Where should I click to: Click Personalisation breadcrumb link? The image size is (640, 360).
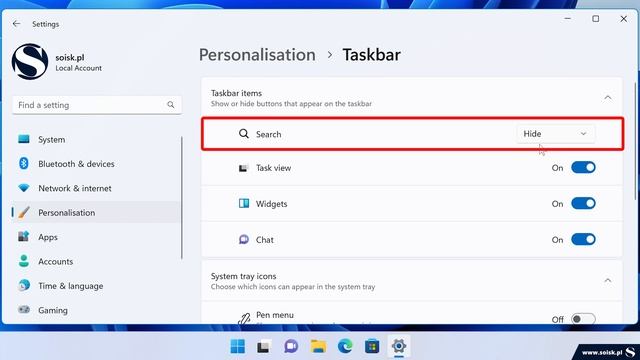tap(257, 55)
